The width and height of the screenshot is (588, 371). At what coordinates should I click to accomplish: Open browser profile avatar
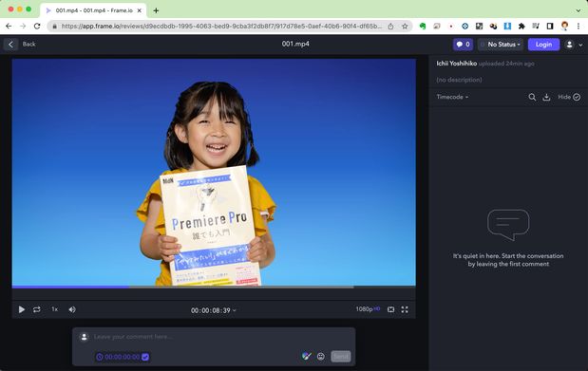click(564, 26)
